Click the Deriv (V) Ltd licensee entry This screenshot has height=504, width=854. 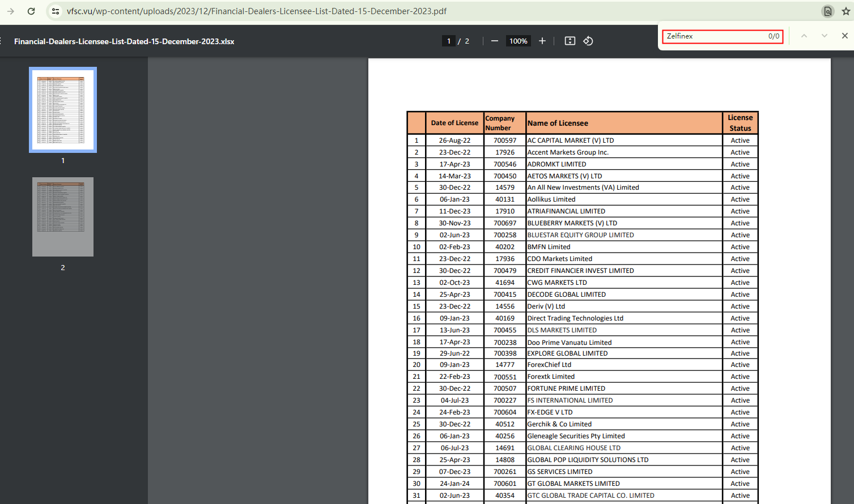546,306
